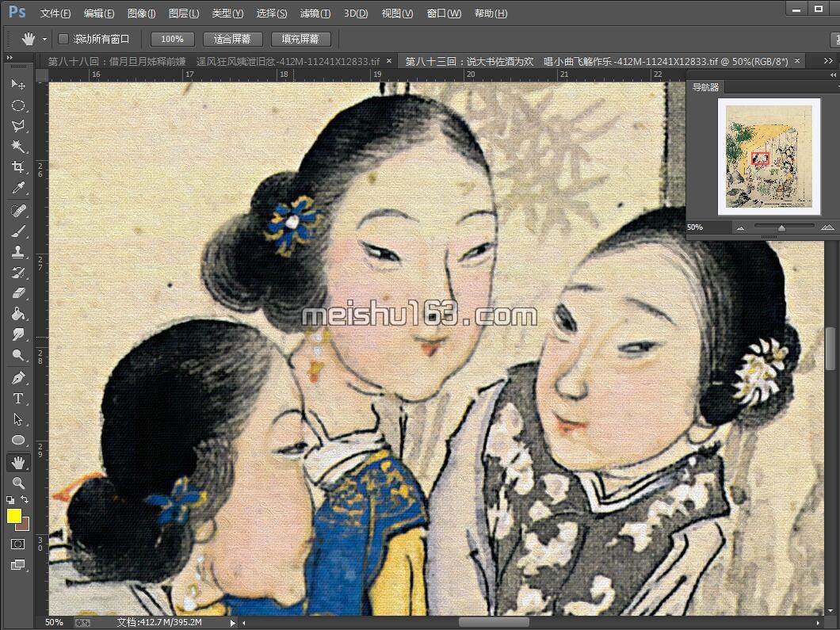Reset default foreground and background colors
840x630 pixels.
click(x=10, y=500)
